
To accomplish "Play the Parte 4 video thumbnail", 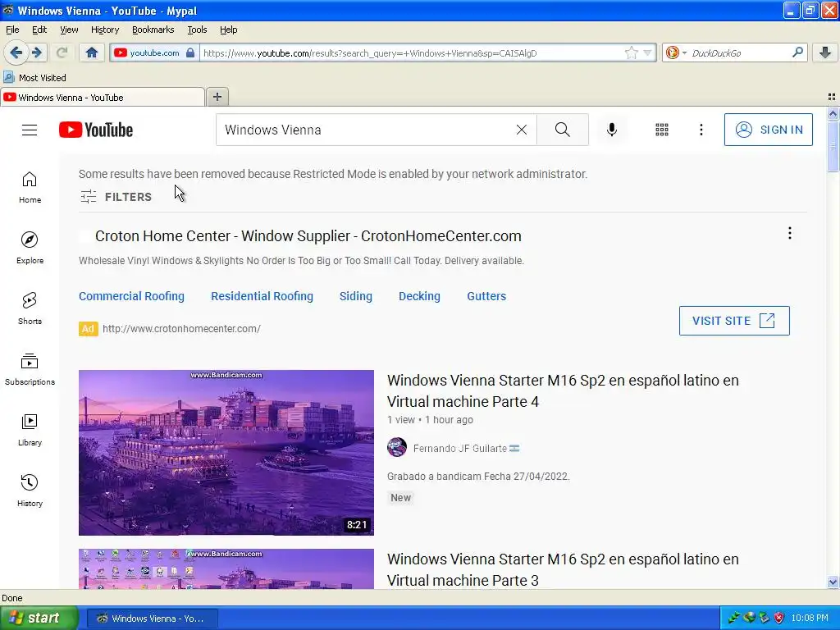I will click(226, 453).
